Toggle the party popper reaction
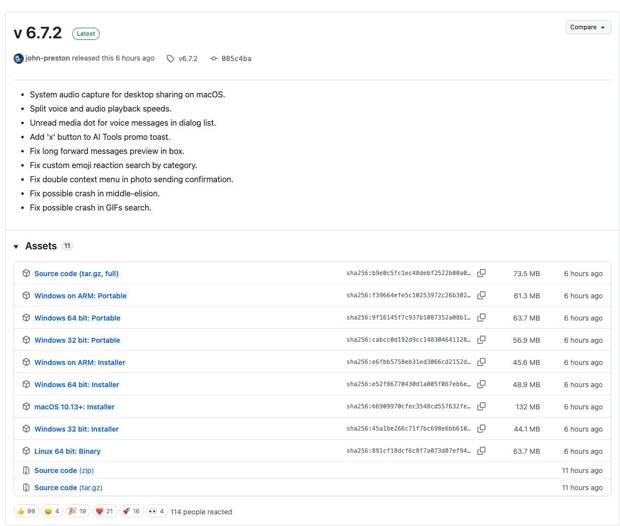 coord(77,511)
